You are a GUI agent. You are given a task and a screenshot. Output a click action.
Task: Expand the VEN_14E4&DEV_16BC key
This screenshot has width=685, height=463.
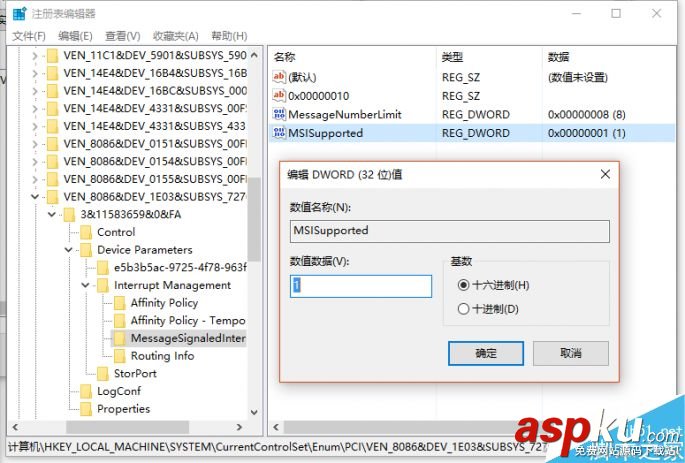tap(35, 91)
